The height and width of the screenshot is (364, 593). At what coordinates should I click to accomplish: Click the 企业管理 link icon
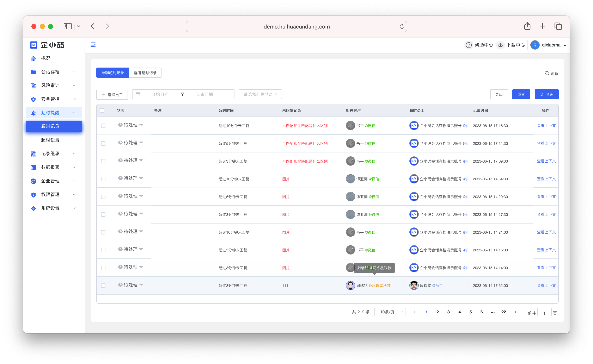pos(33,181)
